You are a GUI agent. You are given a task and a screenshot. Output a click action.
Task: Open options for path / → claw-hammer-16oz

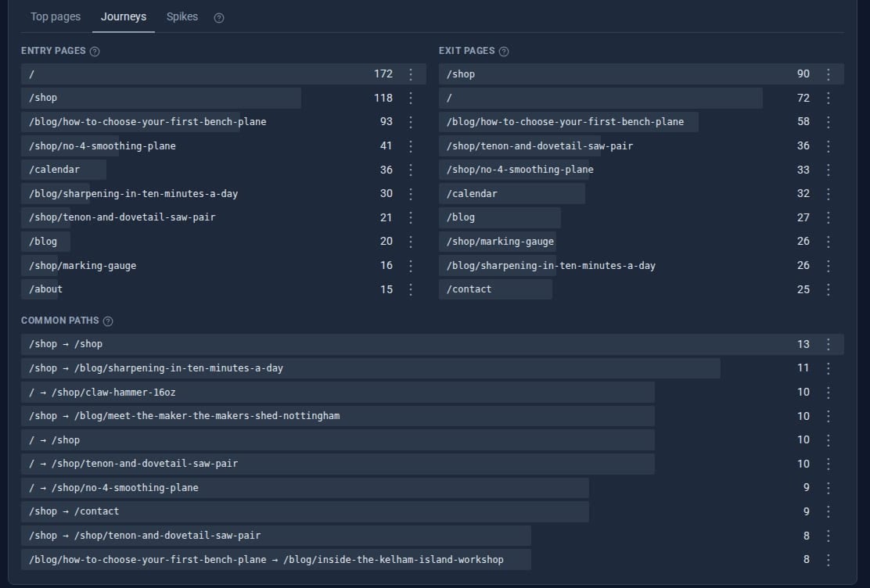pyautogui.click(x=829, y=393)
